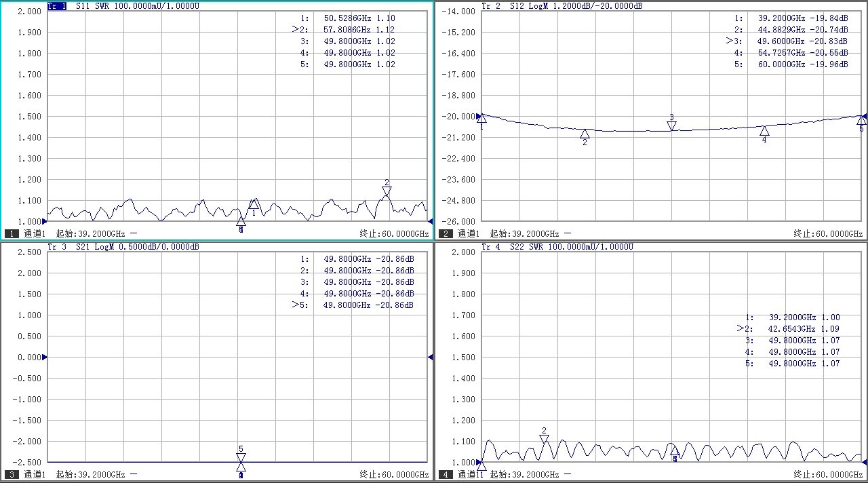Select the Tr 3 S21 LogM trace title
Image resolution: width=868 pixels, height=483 pixels.
(x=122, y=247)
